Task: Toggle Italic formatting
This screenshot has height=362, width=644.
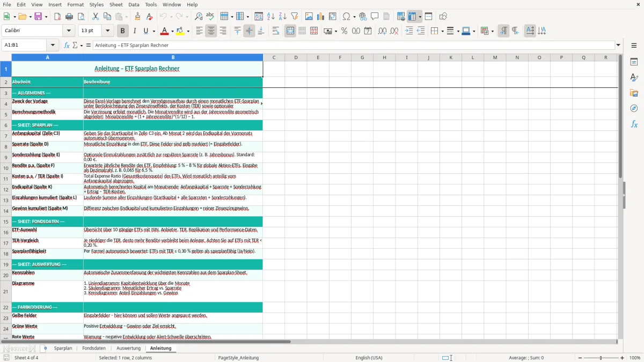Action: [135, 31]
